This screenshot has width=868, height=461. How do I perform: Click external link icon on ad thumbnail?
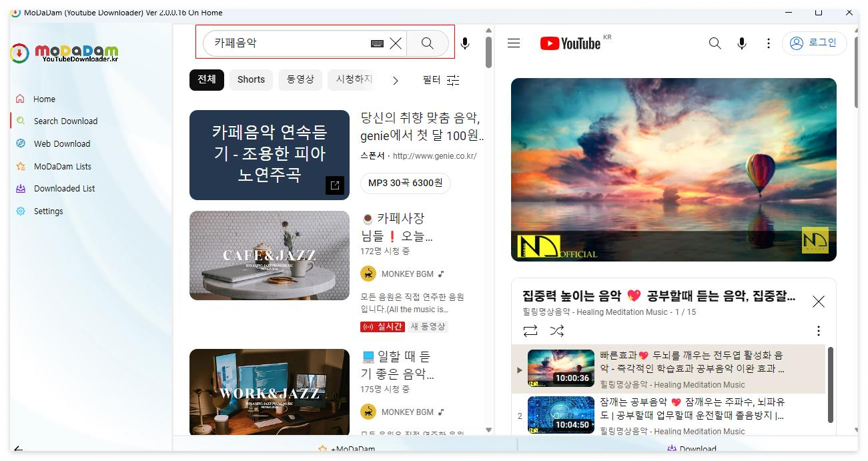click(x=335, y=185)
